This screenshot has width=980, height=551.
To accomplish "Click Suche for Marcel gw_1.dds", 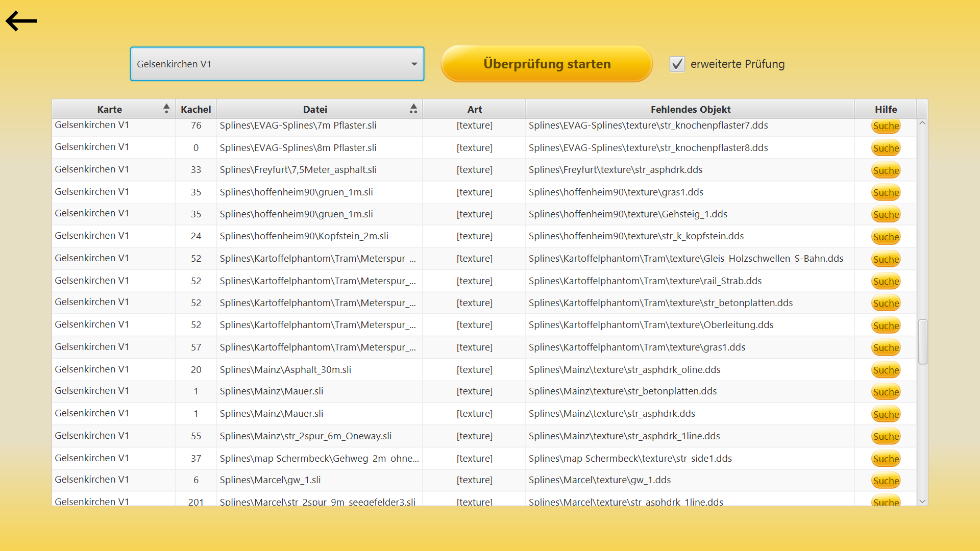I will pos(886,481).
